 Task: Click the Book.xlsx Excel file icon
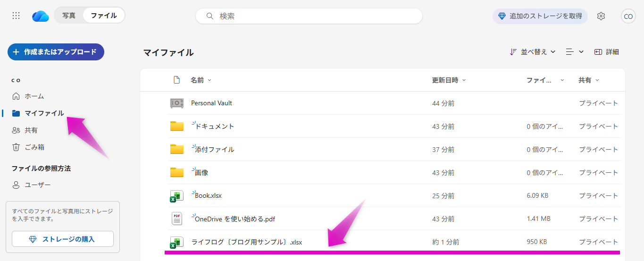click(x=176, y=196)
